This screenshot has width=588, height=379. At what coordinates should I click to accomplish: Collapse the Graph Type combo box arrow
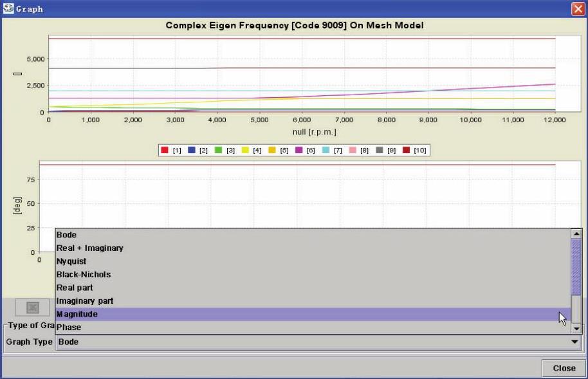[x=574, y=342]
